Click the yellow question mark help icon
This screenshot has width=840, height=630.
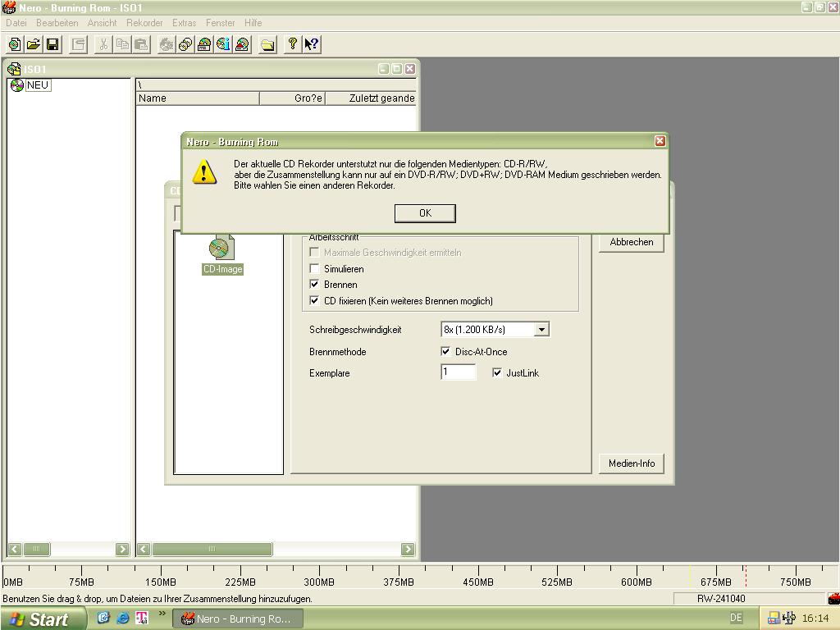(x=292, y=44)
